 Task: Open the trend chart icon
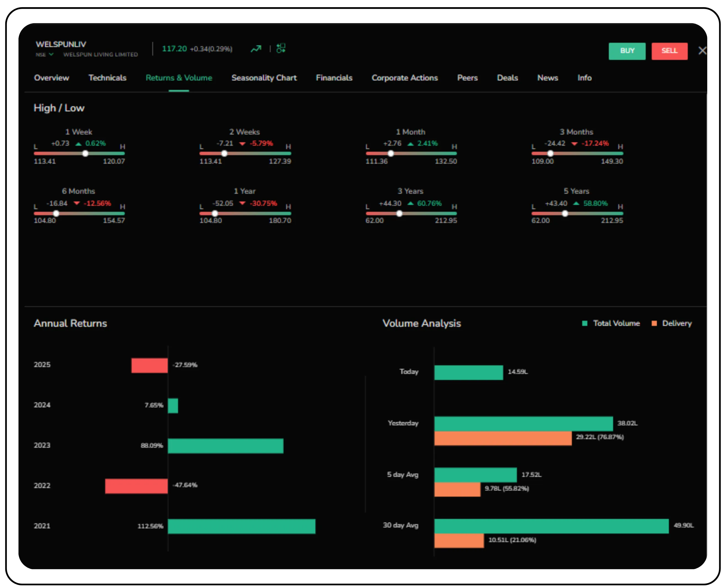pos(256,49)
